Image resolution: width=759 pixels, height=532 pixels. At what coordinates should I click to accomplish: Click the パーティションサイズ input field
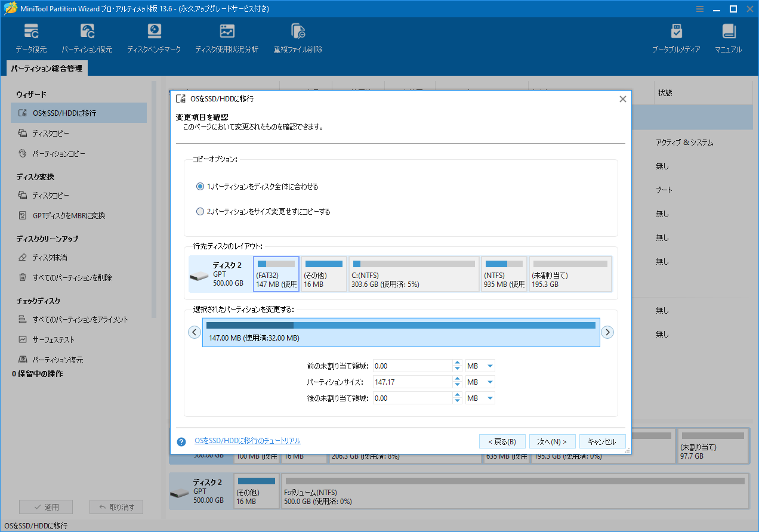[413, 382]
